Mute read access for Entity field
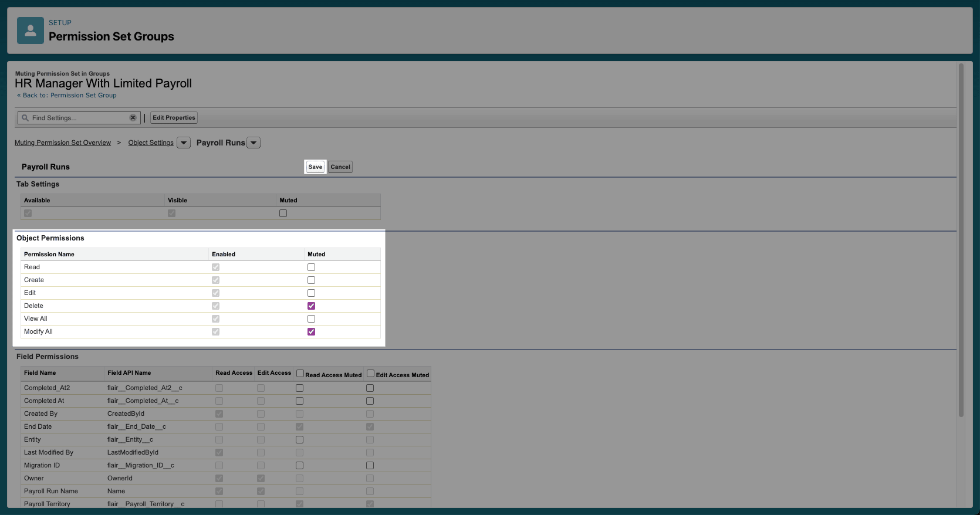This screenshot has width=980, height=515. 299,440
